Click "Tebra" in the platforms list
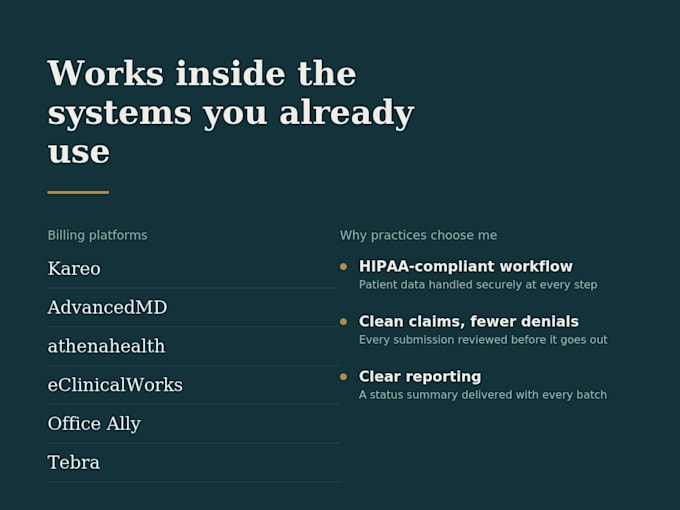 pyautogui.click(x=74, y=462)
